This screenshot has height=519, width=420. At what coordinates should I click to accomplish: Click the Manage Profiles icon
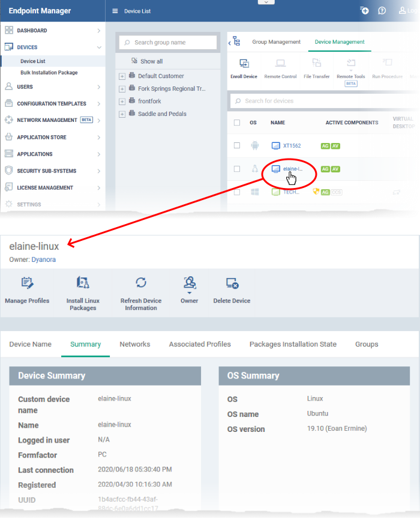27,284
